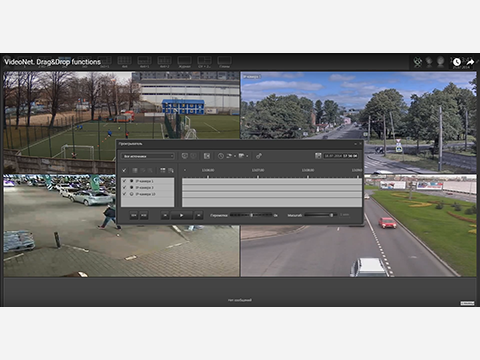Click the check-all icon above the camera list
Image resolution: width=480 pixels, height=360 pixels.
tap(124, 170)
